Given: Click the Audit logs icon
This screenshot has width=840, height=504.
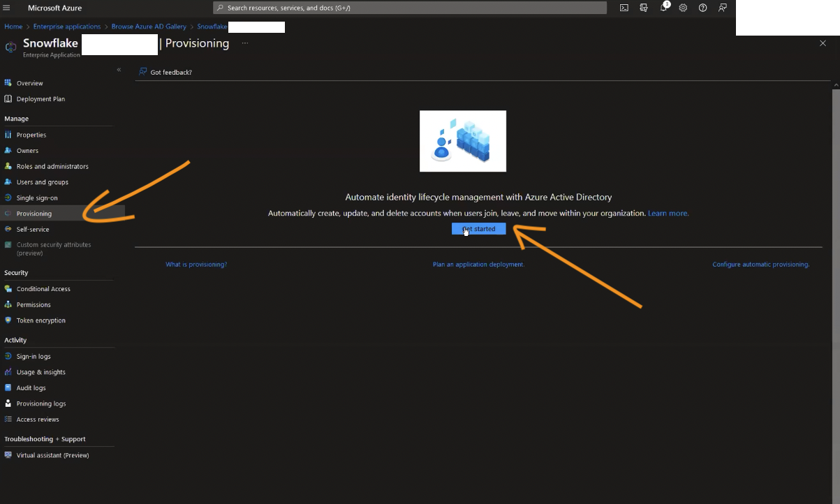Looking at the screenshot, I should coord(8,388).
